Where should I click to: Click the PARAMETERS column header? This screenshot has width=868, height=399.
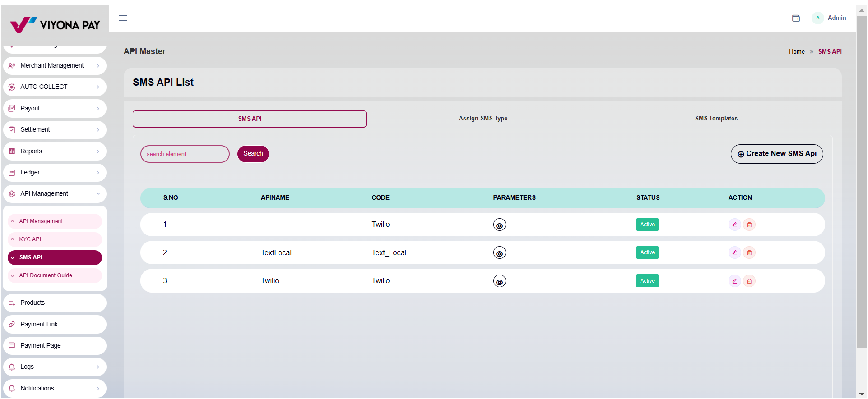tap(514, 198)
